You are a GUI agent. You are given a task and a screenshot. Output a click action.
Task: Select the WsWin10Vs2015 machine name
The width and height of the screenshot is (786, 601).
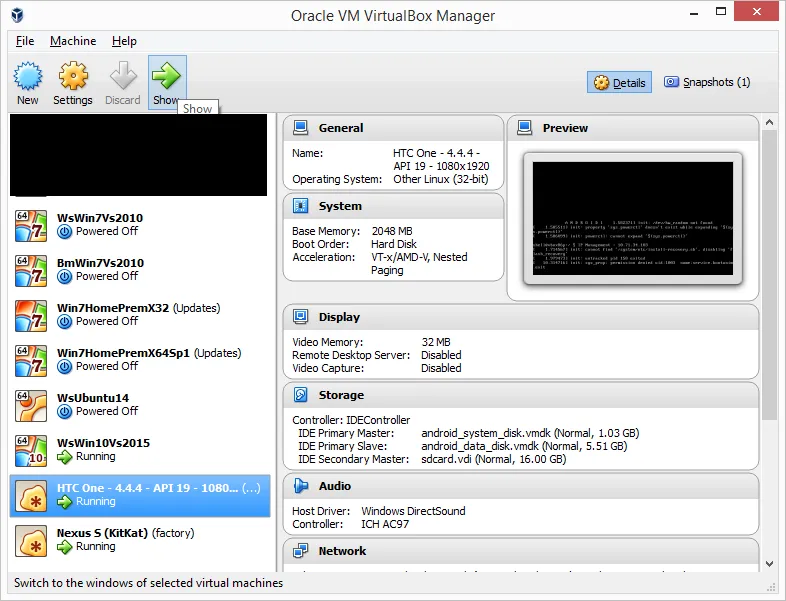click(x=103, y=443)
